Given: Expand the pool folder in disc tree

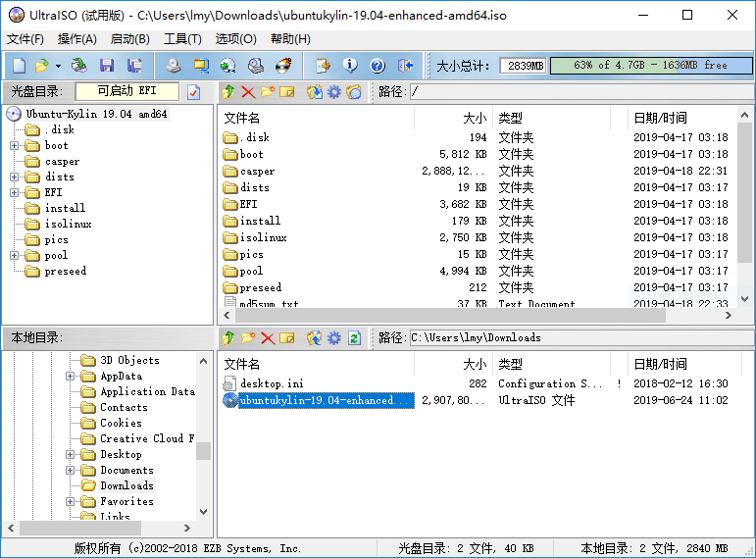Looking at the screenshot, I should click(x=15, y=256).
